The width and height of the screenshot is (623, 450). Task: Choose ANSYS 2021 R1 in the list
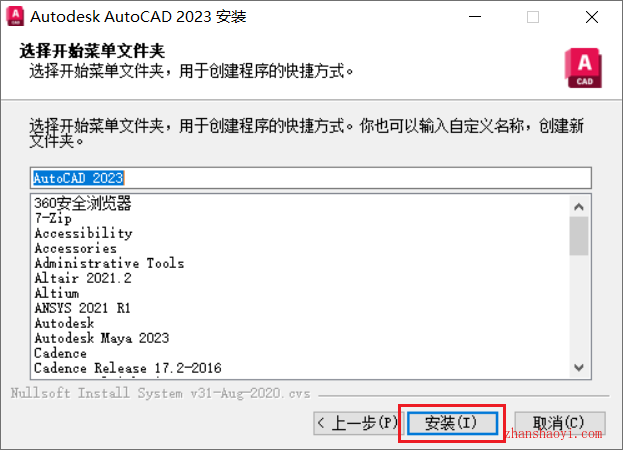pyautogui.click(x=82, y=308)
